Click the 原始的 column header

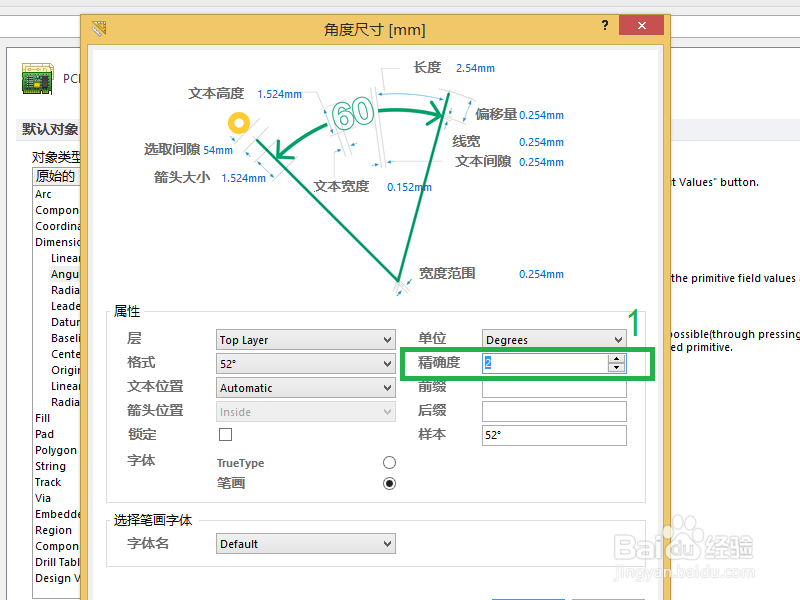(57, 175)
